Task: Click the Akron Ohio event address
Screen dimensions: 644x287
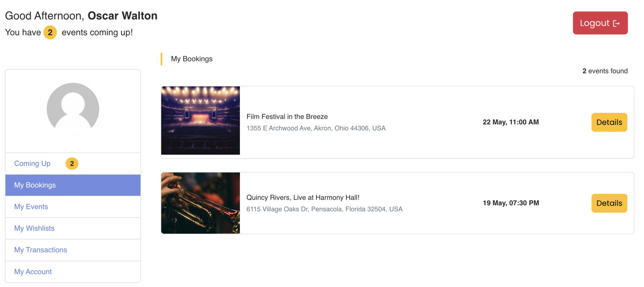Action: click(316, 128)
